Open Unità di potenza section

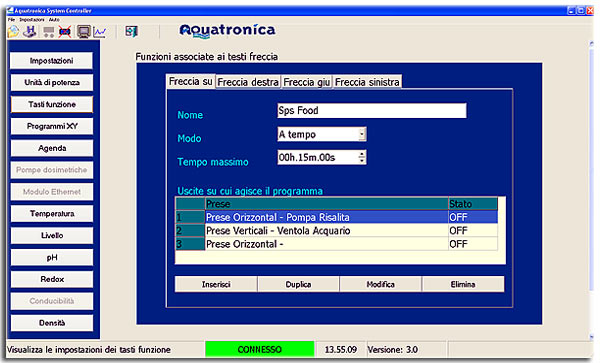point(51,83)
